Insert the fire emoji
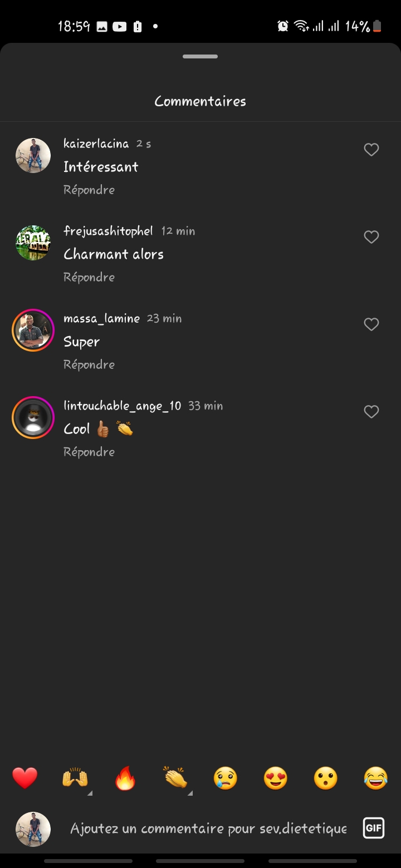The image size is (401, 868). tap(125, 778)
